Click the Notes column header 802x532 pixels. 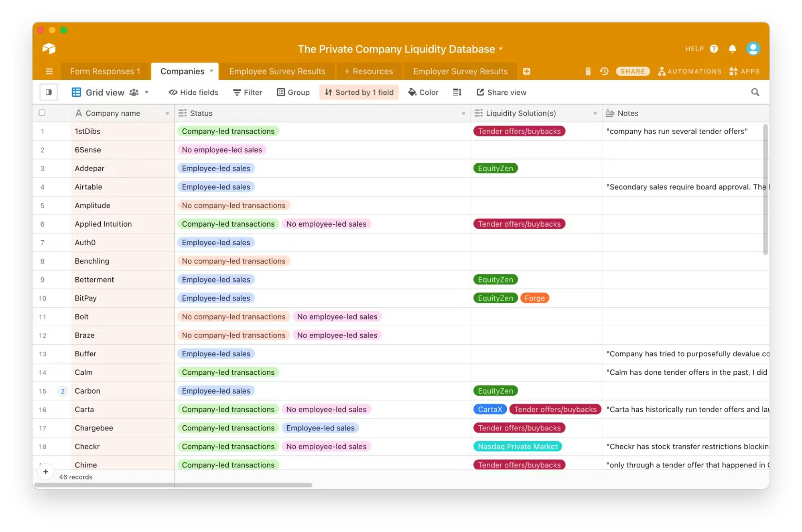pyautogui.click(x=686, y=113)
